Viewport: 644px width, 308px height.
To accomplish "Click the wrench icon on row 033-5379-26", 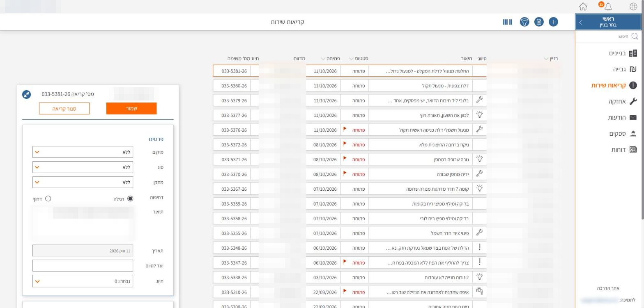I will (x=479, y=100).
